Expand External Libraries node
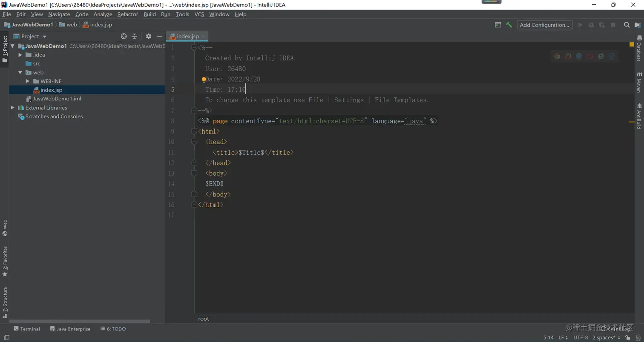 point(13,108)
